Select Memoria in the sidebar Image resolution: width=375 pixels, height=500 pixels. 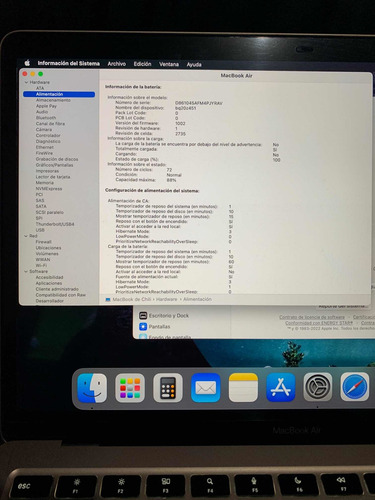pos(44,183)
